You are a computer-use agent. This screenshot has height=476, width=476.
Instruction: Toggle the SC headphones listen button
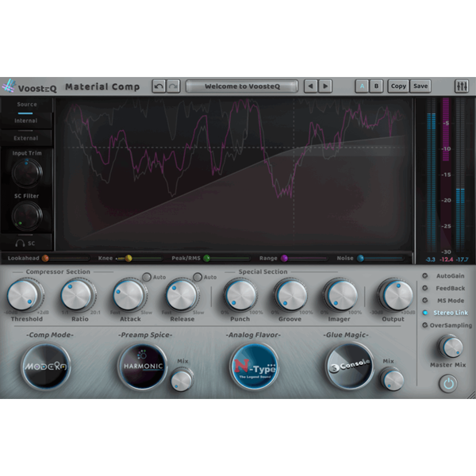pos(25,244)
